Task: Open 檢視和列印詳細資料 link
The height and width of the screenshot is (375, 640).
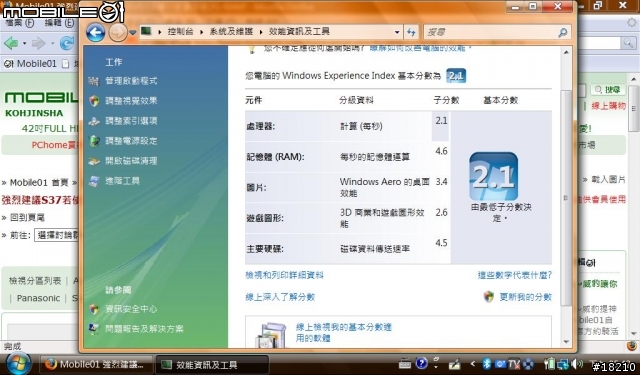Action: pos(284,275)
